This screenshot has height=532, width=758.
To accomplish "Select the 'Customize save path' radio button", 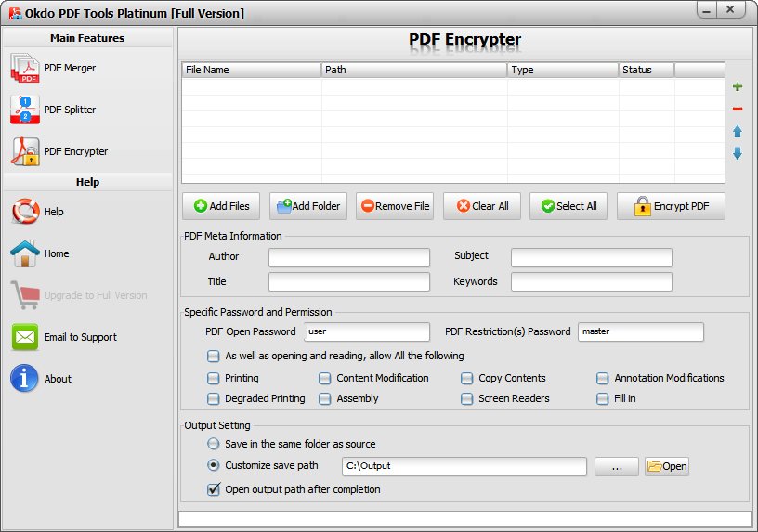I will click(x=214, y=465).
